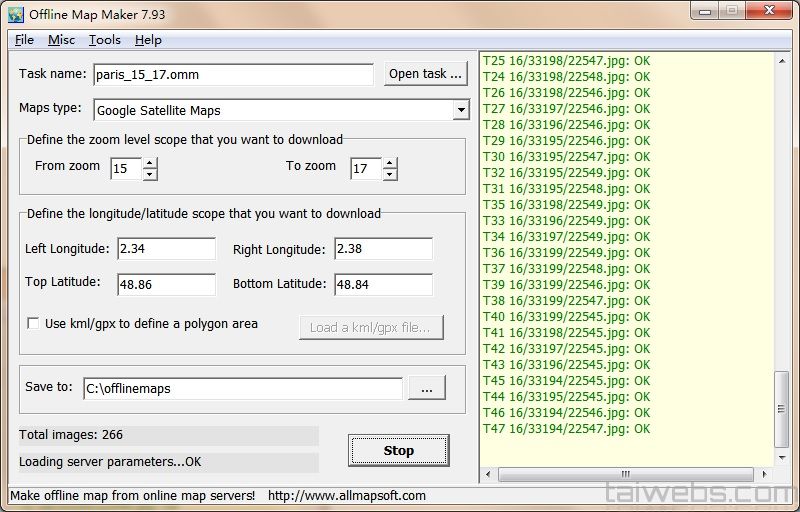Click the Open task button
This screenshot has width=800, height=512.
[x=425, y=74]
